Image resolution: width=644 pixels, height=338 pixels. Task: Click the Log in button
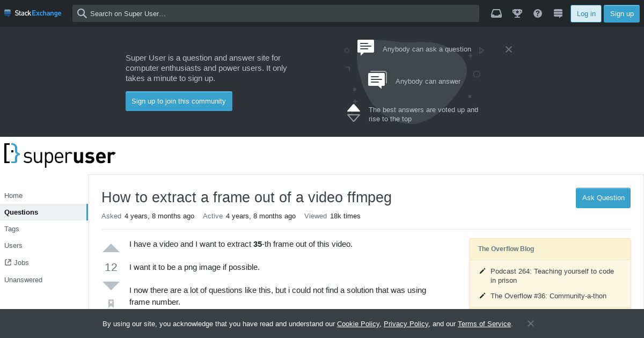click(x=586, y=13)
